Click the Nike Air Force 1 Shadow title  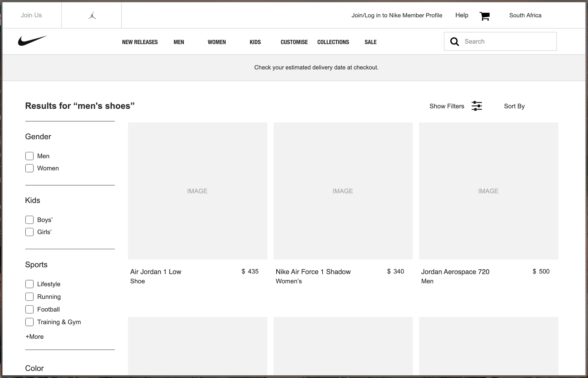pyautogui.click(x=313, y=272)
